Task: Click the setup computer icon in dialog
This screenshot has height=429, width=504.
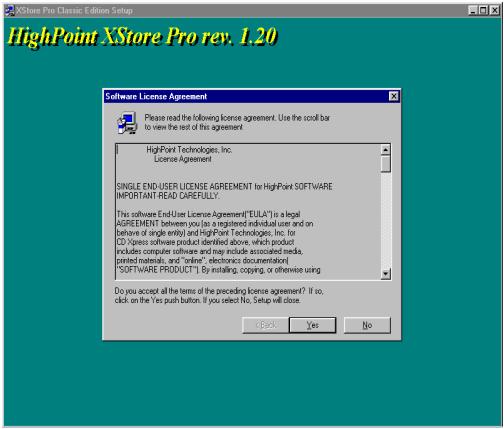Action: pyautogui.click(x=127, y=123)
